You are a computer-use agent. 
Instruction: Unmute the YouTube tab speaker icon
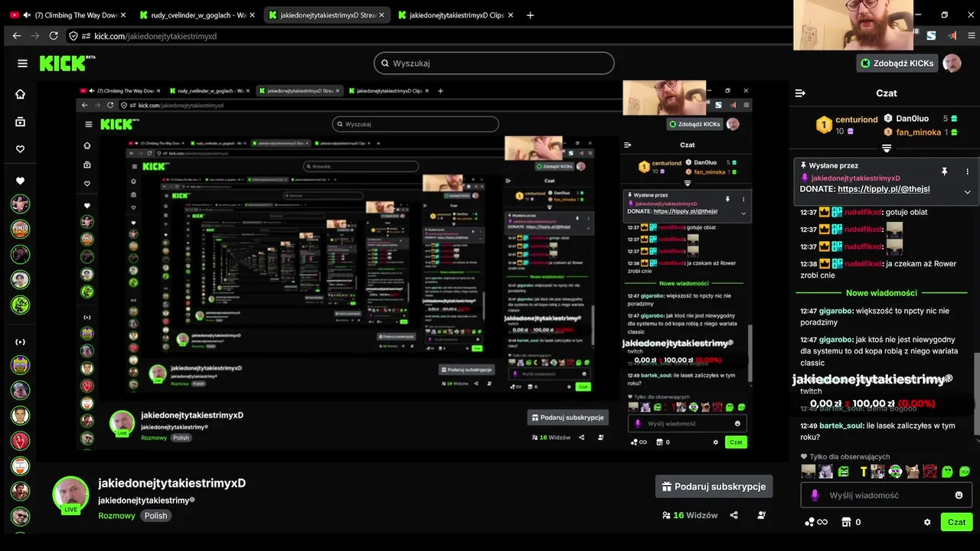(x=28, y=15)
